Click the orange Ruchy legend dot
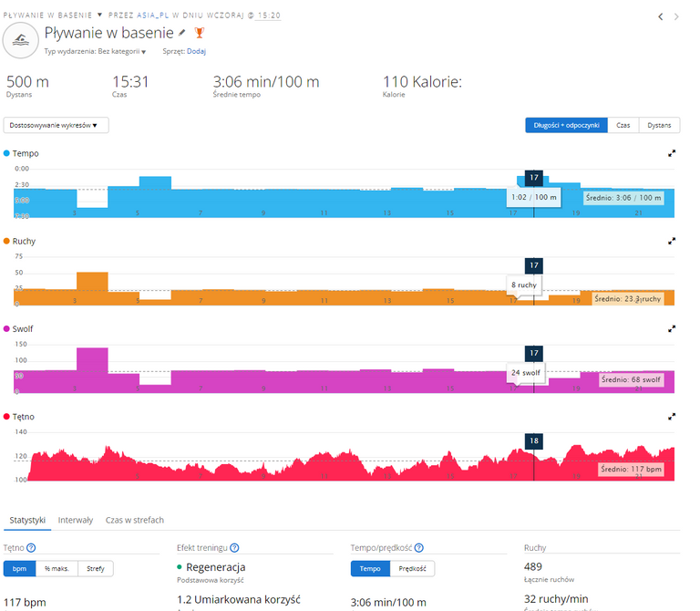700x611 pixels. (6, 241)
